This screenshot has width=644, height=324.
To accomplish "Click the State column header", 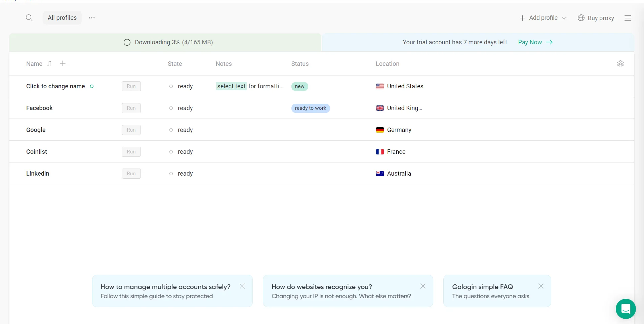I will pos(175,64).
